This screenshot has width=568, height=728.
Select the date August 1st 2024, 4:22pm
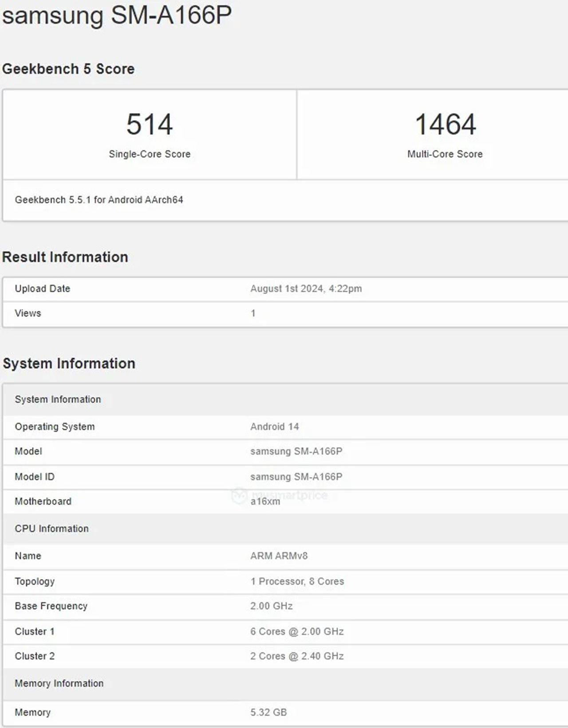306,289
